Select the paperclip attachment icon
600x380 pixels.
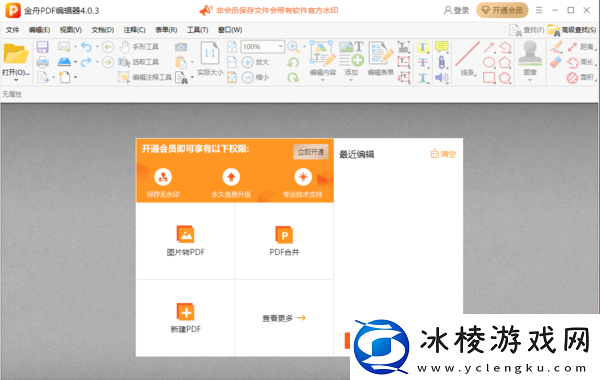pyautogui.click(x=442, y=62)
